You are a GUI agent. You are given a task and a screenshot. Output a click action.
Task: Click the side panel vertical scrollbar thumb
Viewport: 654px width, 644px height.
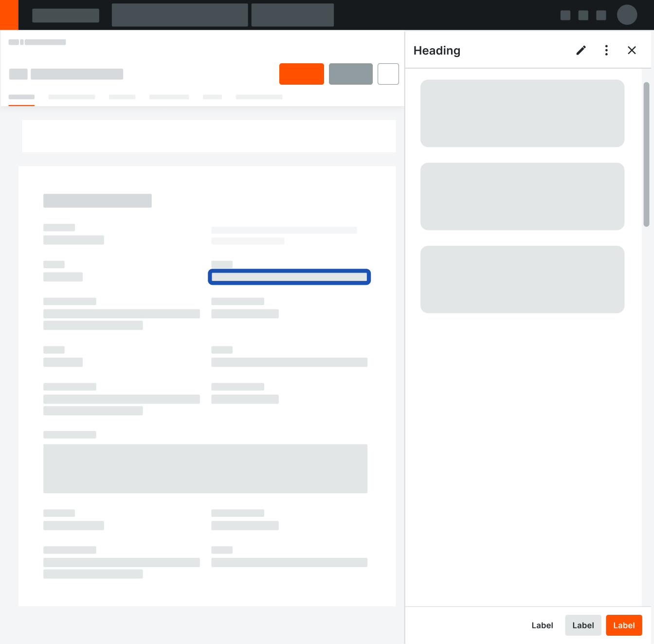[646, 154]
